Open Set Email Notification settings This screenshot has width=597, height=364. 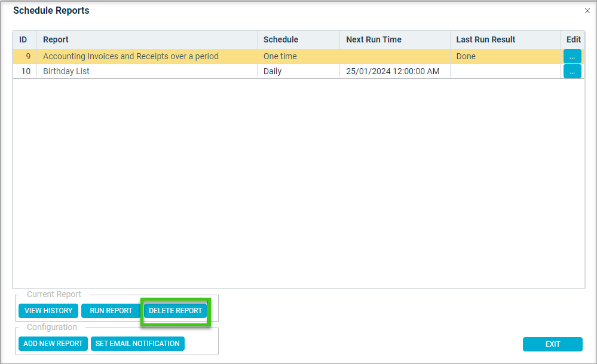(x=137, y=344)
